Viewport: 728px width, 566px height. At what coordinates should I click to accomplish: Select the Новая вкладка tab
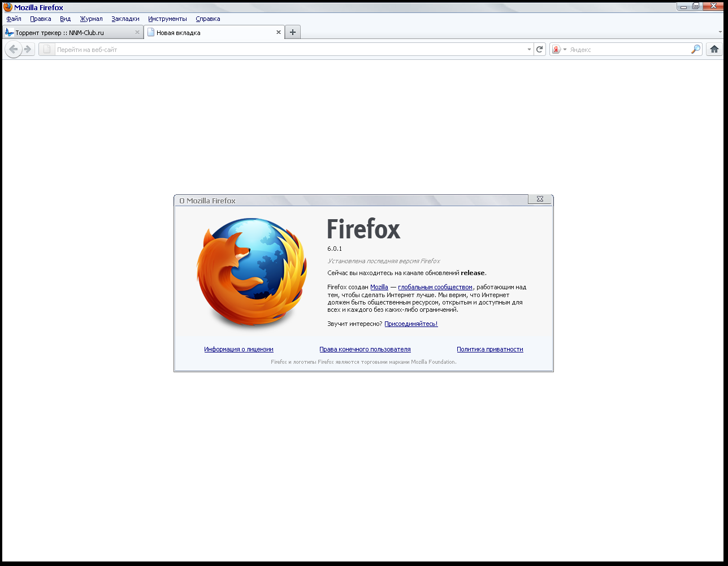coord(214,32)
